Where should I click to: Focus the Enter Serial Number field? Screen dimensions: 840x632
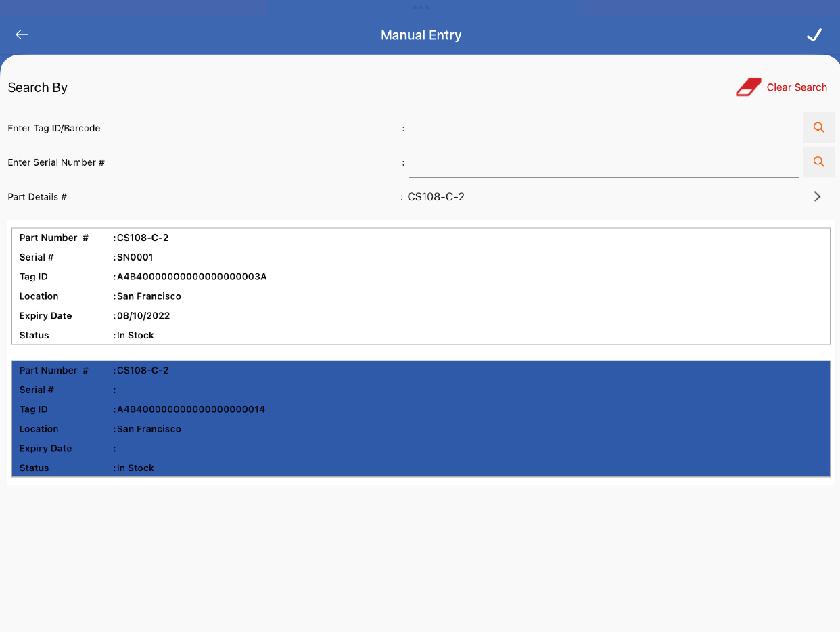603,163
